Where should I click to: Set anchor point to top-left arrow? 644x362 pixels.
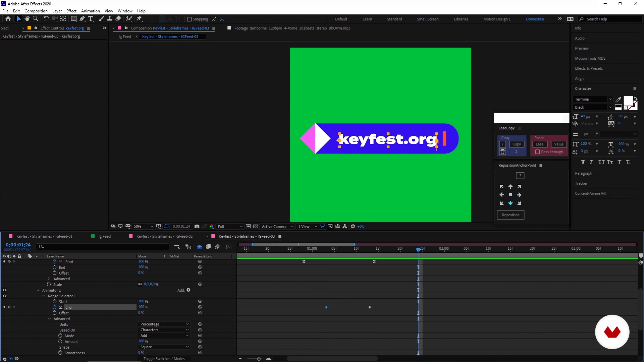click(502, 186)
